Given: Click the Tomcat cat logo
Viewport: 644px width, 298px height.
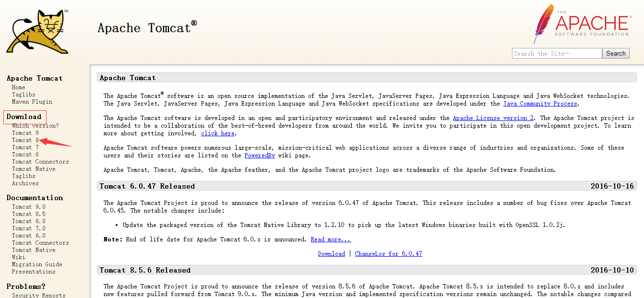Looking at the screenshot, I should pos(37,31).
